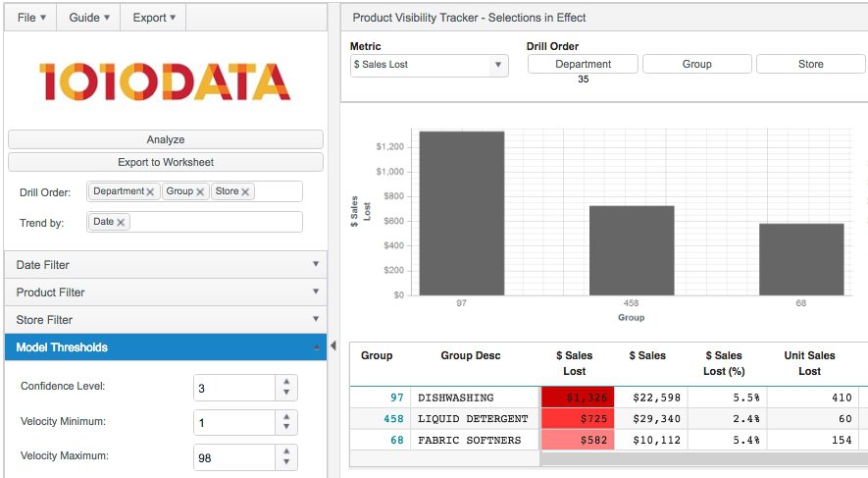Collapse the Model Thresholds section

point(166,347)
